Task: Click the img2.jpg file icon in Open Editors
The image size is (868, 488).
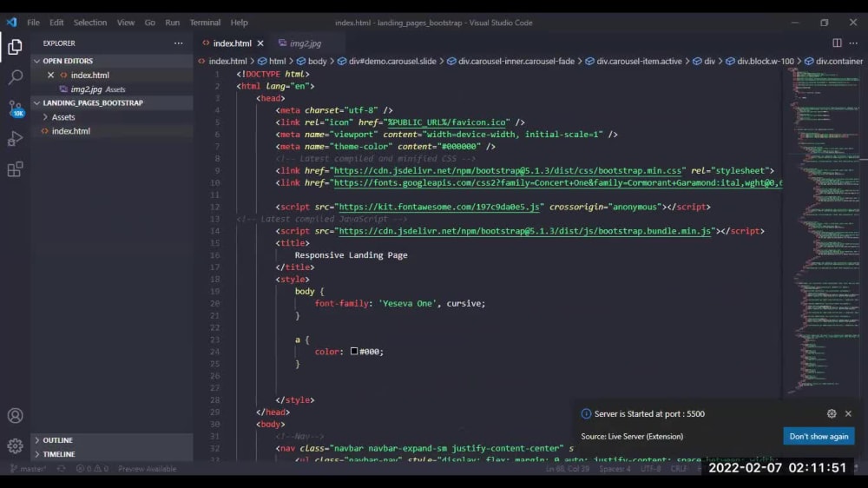Action: (63, 89)
